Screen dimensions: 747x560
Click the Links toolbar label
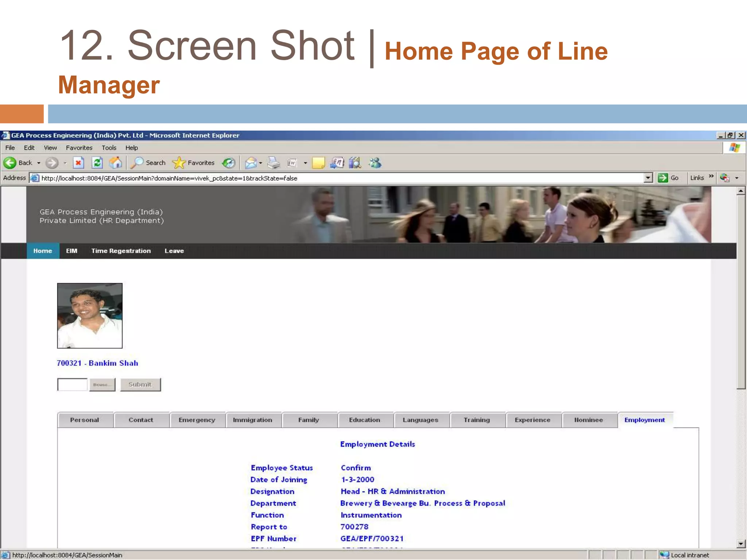point(697,178)
